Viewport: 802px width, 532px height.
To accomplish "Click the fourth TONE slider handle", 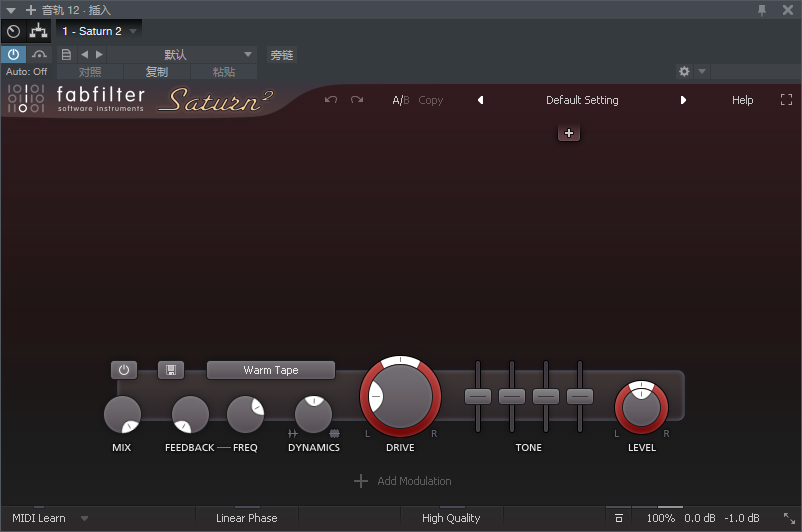I will 580,396.
